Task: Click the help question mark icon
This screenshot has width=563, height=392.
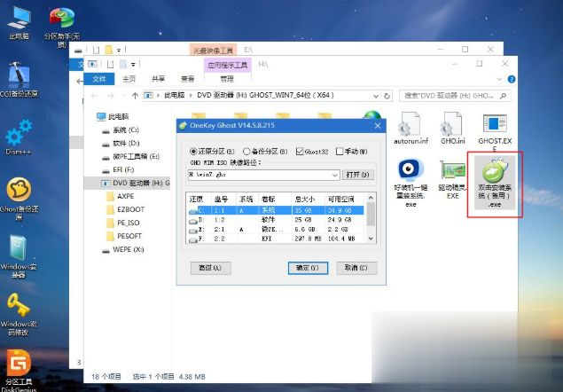Action: tap(512, 80)
